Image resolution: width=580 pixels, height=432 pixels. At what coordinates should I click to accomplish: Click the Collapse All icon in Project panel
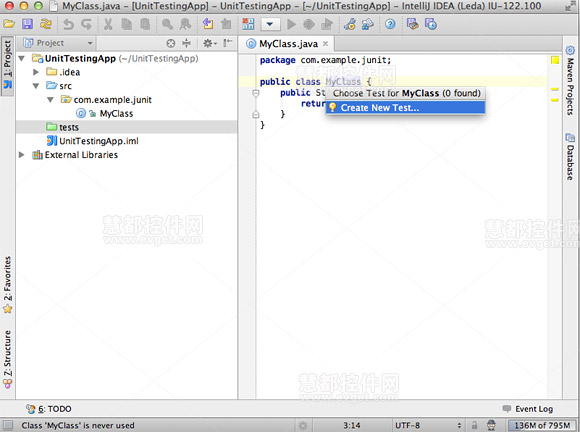(x=187, y=43)
